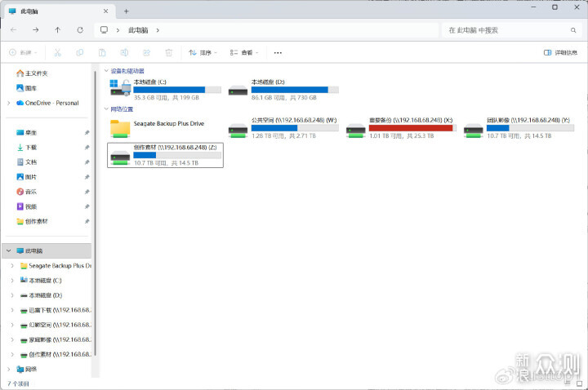Select 网络 Network in navigation tree

(x=27, y=369)
